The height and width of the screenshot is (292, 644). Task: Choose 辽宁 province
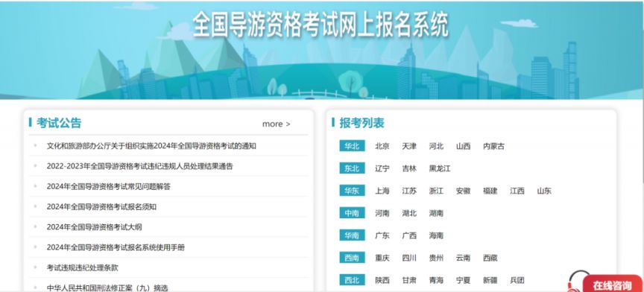click(382, 168)
